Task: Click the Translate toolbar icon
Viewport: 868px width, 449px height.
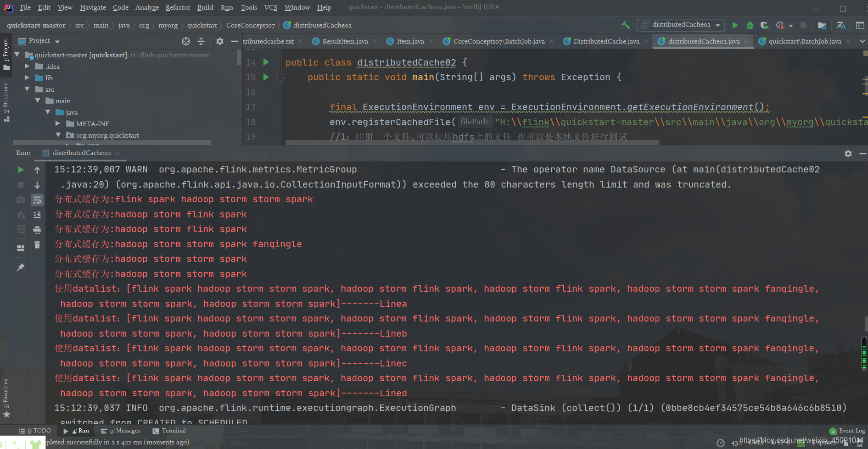Action: pos(841,25)
